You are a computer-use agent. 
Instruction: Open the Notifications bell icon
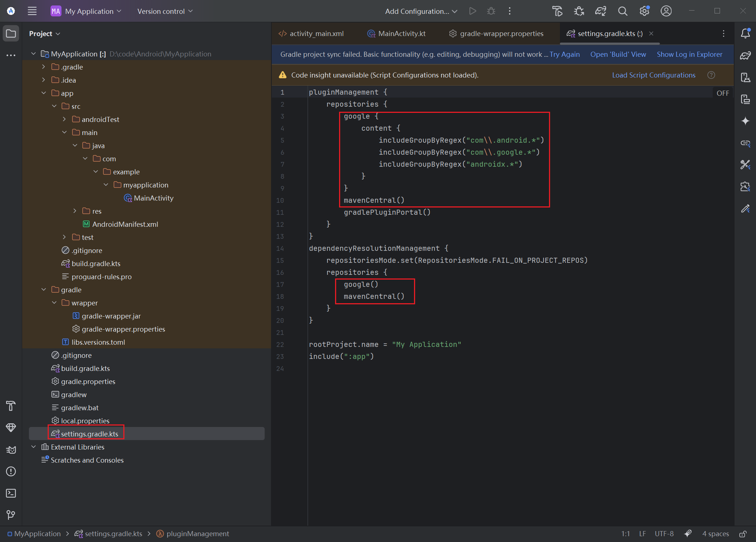pos(745,33)
